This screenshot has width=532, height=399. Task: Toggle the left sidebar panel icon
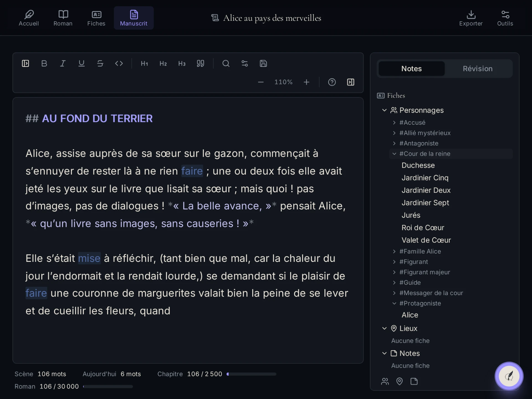tap(25, 63)
